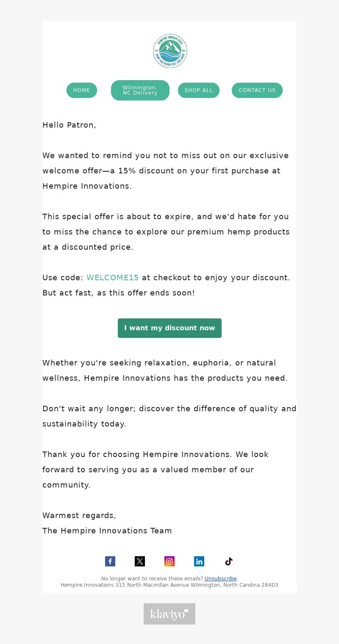Click paragraph starting 'Whether you're seeking relaxation'
This screenshot has width=339, height=644.
pyautogui.click(x=165, y=371)
